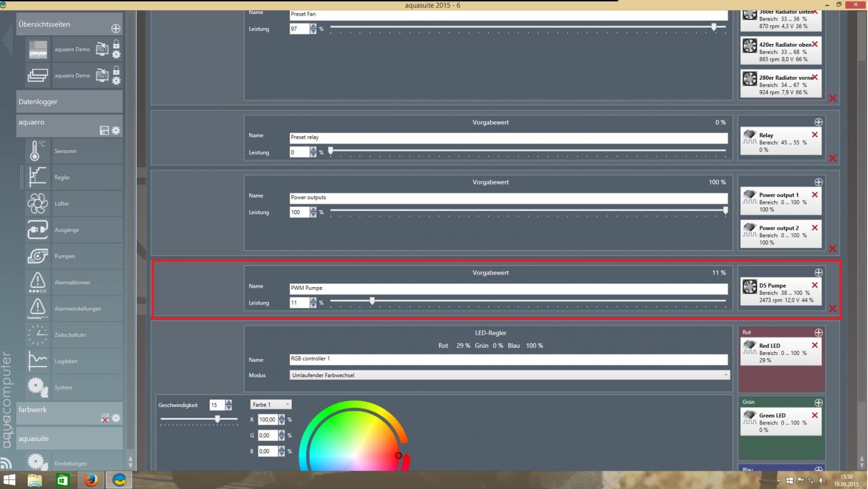Open Ausgänge via plug icon

click(x=37, y=230)
